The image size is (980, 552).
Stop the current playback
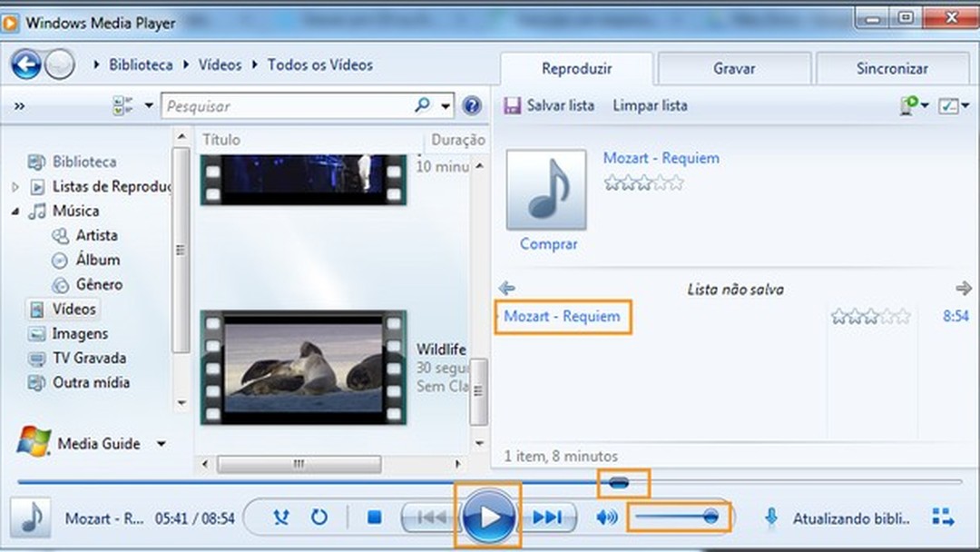(x=373, y=516)
